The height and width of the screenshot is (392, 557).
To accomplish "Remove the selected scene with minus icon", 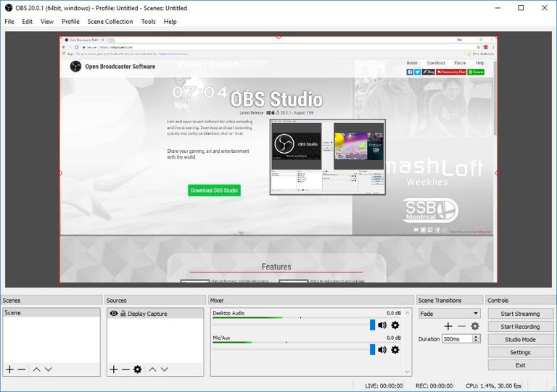I will point(22,370).
